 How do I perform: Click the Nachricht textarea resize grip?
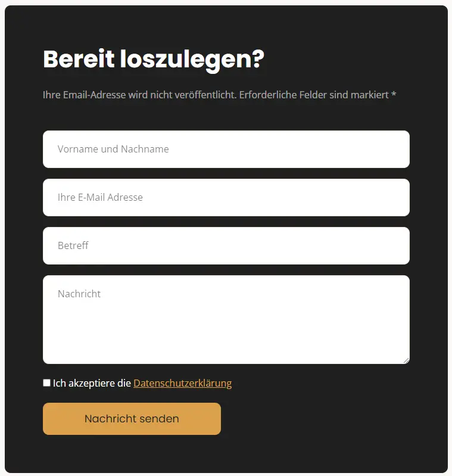(406, 360)
